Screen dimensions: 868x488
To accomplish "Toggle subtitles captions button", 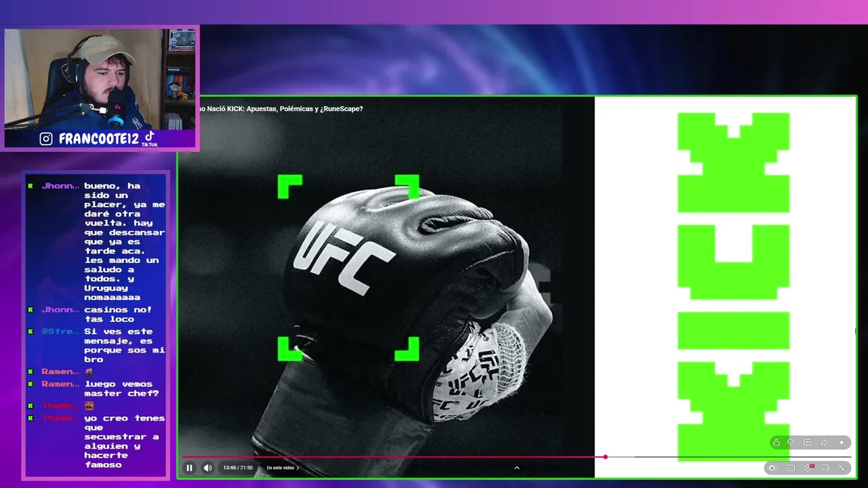I will coord(791,468).
